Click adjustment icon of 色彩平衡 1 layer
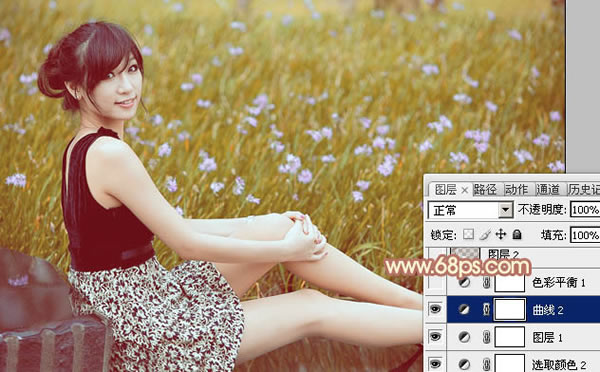 pos(464,283)
